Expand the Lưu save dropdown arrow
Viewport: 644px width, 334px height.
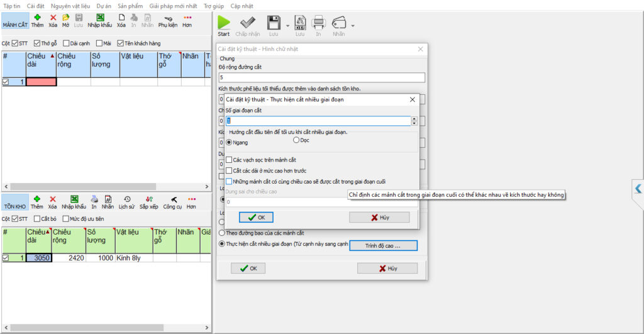tap(287, 26)
